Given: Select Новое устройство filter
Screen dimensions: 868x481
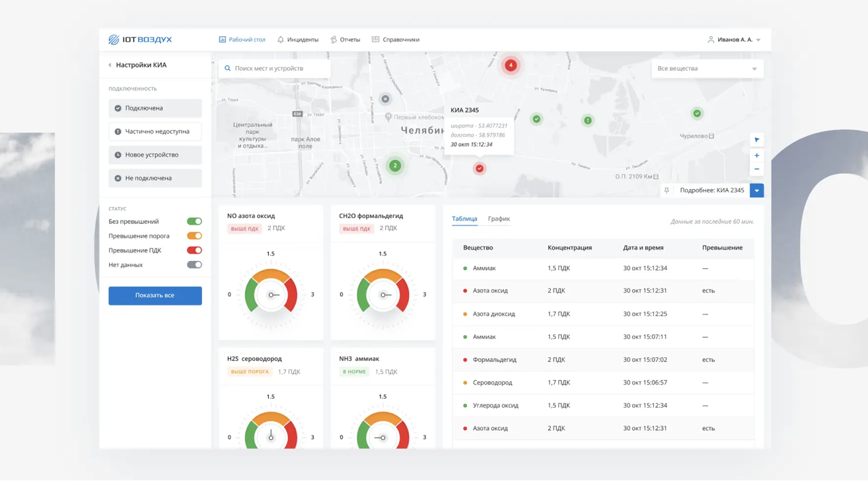Looking at the screenshot, I should 155,155.
